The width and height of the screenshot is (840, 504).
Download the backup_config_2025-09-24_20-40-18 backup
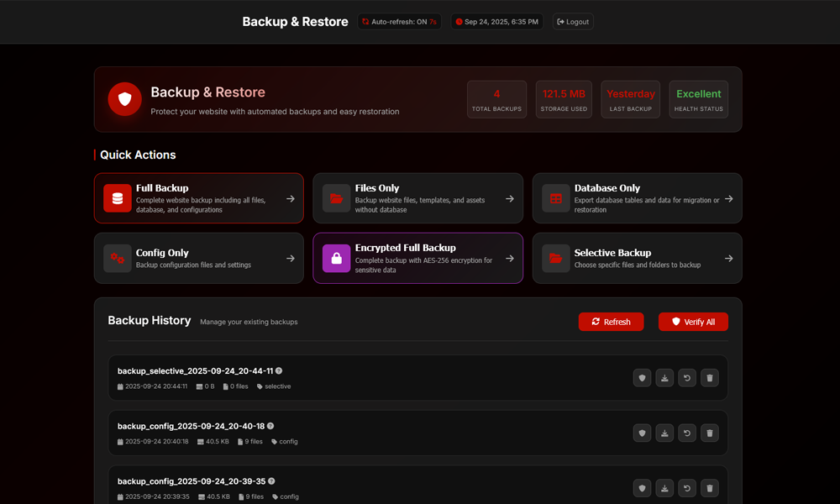(x=664, y=433)
